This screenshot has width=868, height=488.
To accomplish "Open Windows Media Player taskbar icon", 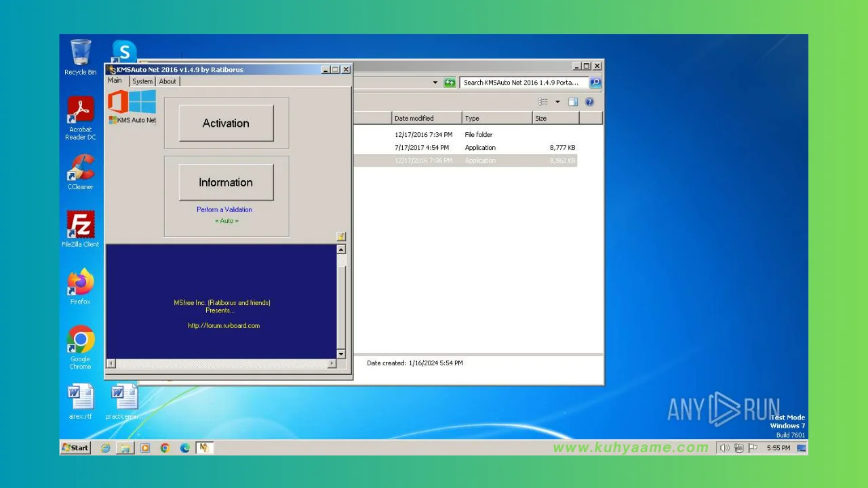I will coord(145,448).
